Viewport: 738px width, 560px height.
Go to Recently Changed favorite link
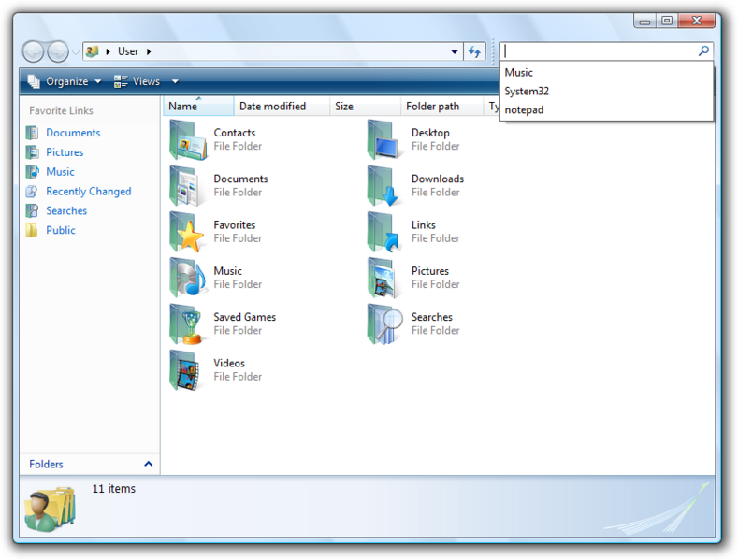[x=88, y=192]
